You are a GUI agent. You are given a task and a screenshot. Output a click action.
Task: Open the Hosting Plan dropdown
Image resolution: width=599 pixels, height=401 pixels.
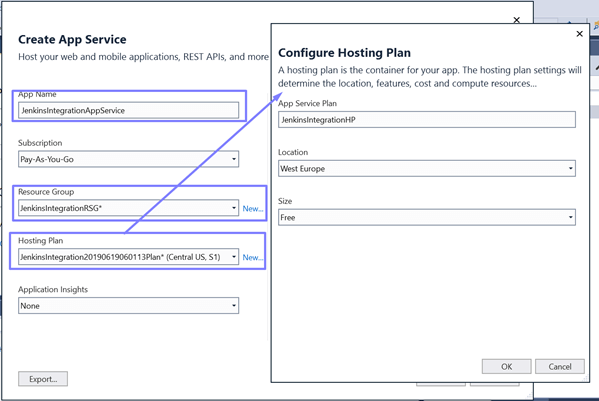pos(128,257)
